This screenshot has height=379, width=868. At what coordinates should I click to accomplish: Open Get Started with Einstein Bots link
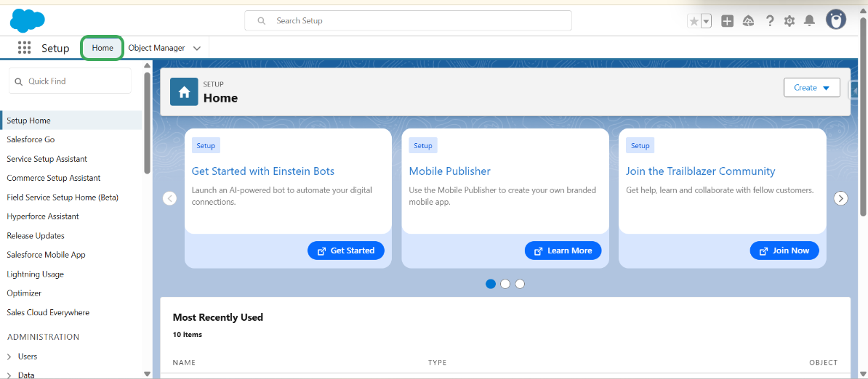pyautogui.click(x=263, y=171)
